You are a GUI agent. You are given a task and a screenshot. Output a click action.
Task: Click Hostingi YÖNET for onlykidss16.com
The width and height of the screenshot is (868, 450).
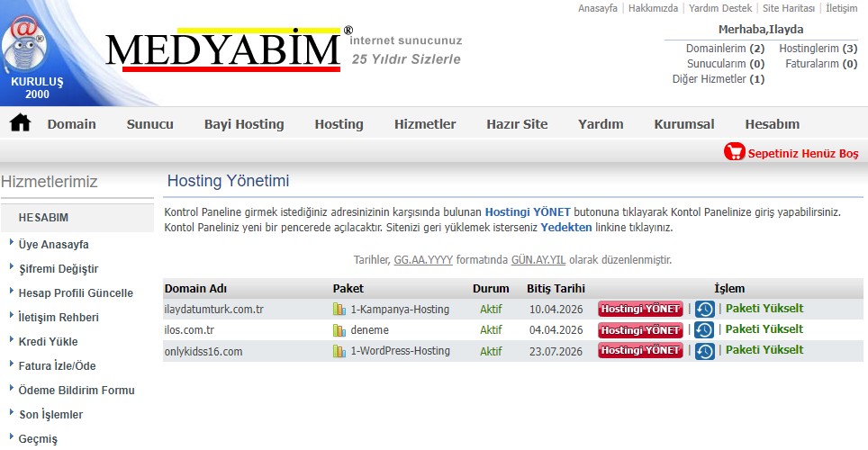pyautogui.click(x=640, y=350)
